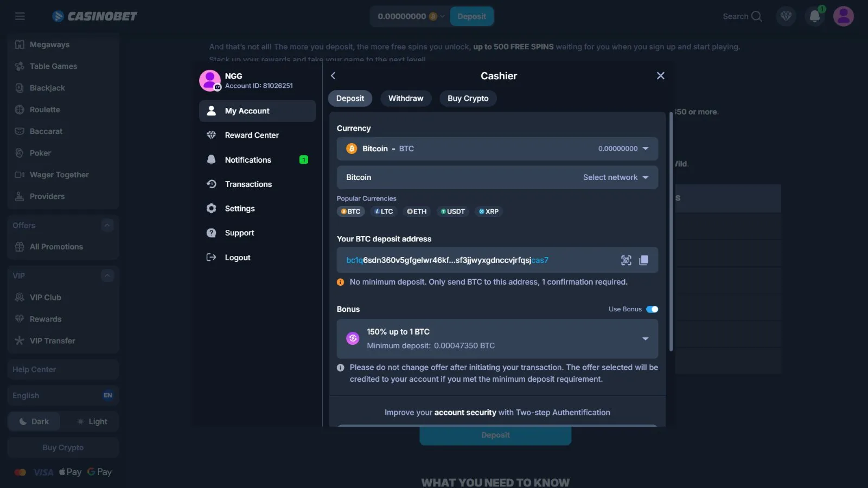Copy the BTC deposit address
This screenshot has height=488, width=868.
[643, 260]
